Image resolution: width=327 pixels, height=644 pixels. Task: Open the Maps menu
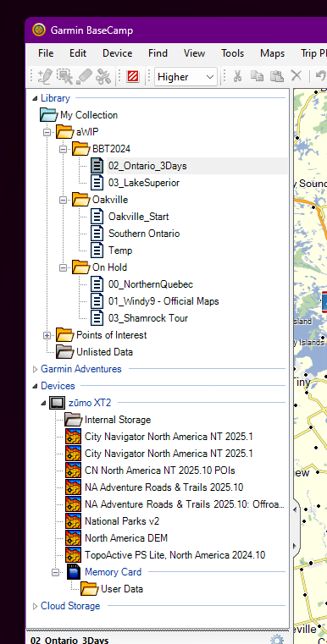[x=272, y=53]
